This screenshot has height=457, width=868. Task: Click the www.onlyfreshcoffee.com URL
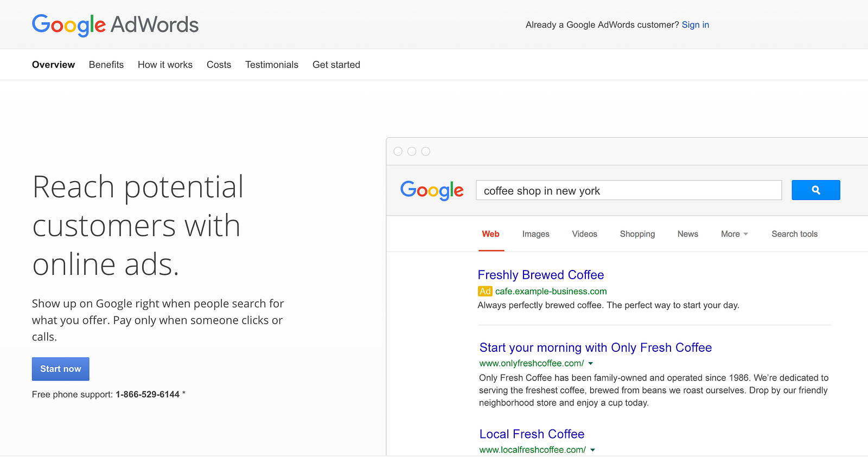coord(532,363)
